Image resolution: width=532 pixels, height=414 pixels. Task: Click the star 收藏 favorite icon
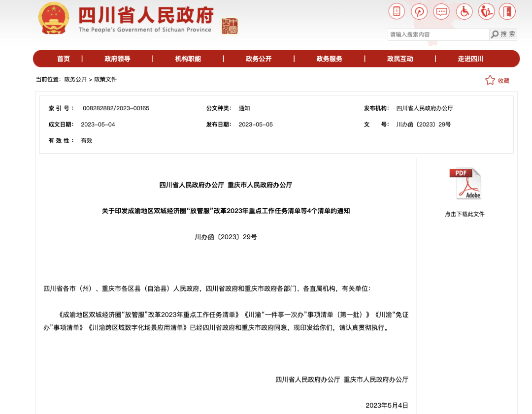click(490, 80)
